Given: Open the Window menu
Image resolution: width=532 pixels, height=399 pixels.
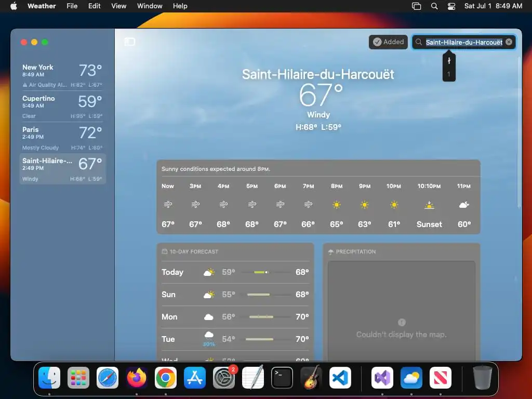Looking at the screenshot, I should 150,6.
